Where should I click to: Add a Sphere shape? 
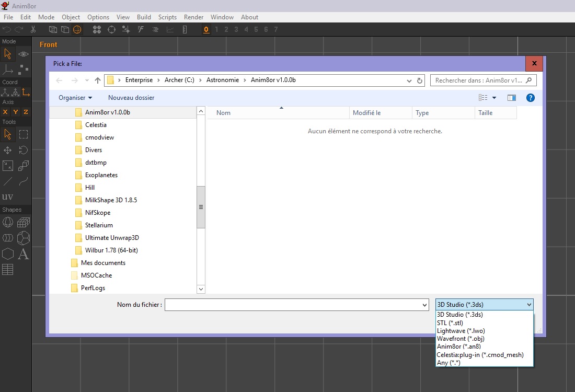click(x=8, y=222)
